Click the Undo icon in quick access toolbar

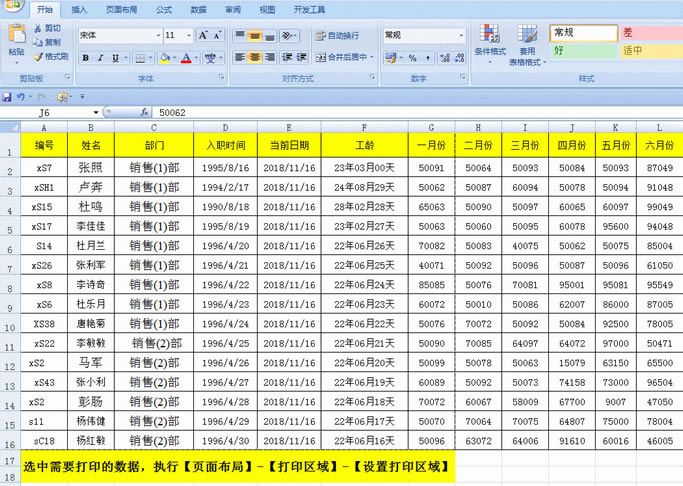[20, 97]
